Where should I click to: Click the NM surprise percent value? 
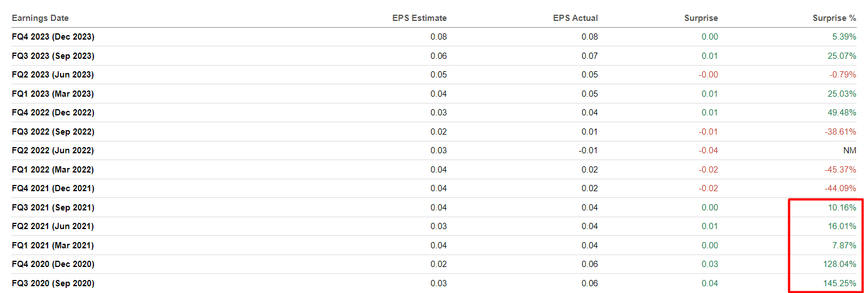849,150
